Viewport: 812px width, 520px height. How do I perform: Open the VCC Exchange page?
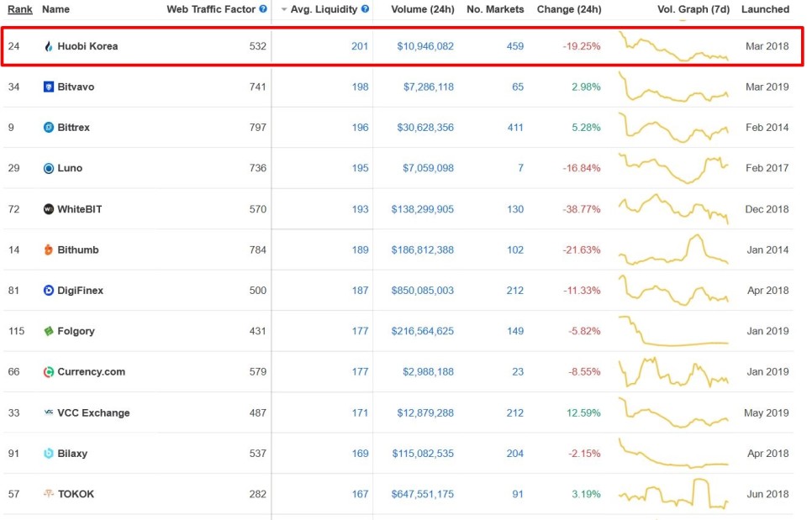pos(94,413)
